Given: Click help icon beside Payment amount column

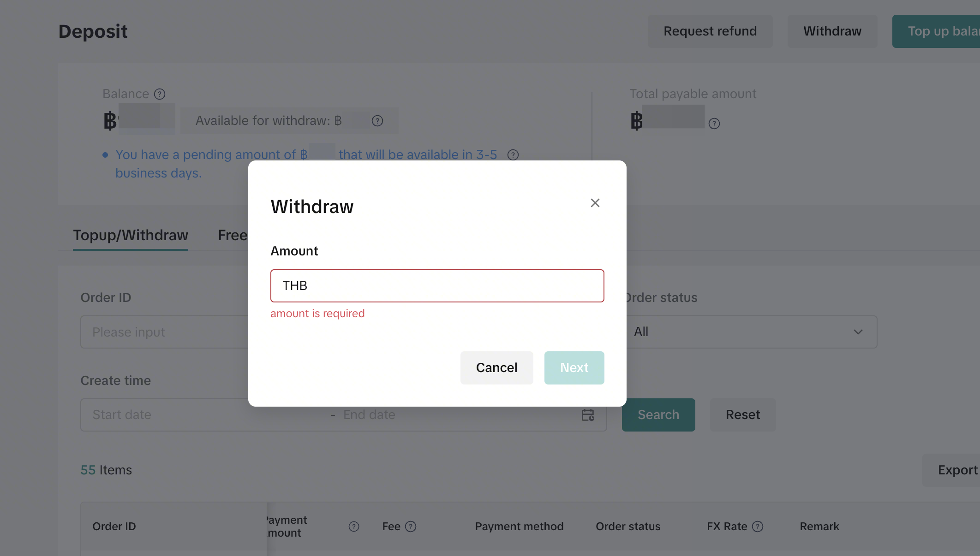Looking at the screenshot, I should coord(354,526).
